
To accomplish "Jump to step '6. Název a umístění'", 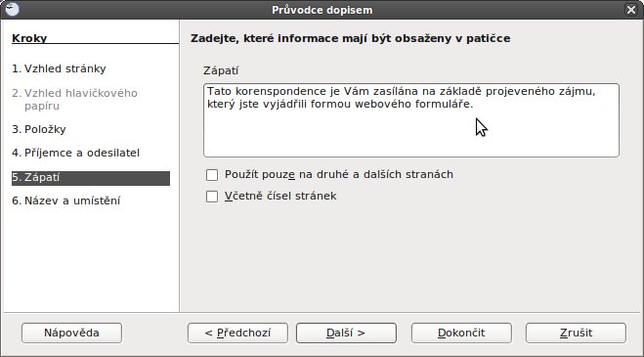I will point(66,201).
